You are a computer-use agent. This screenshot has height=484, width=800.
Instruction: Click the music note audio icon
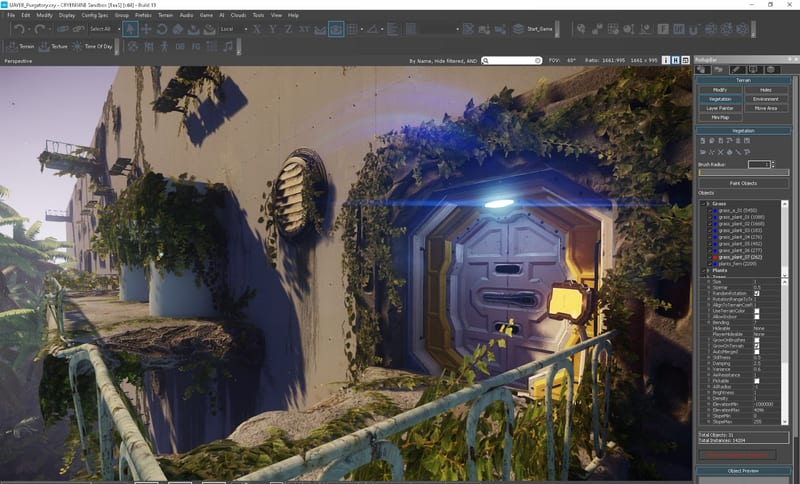[228, 46]
